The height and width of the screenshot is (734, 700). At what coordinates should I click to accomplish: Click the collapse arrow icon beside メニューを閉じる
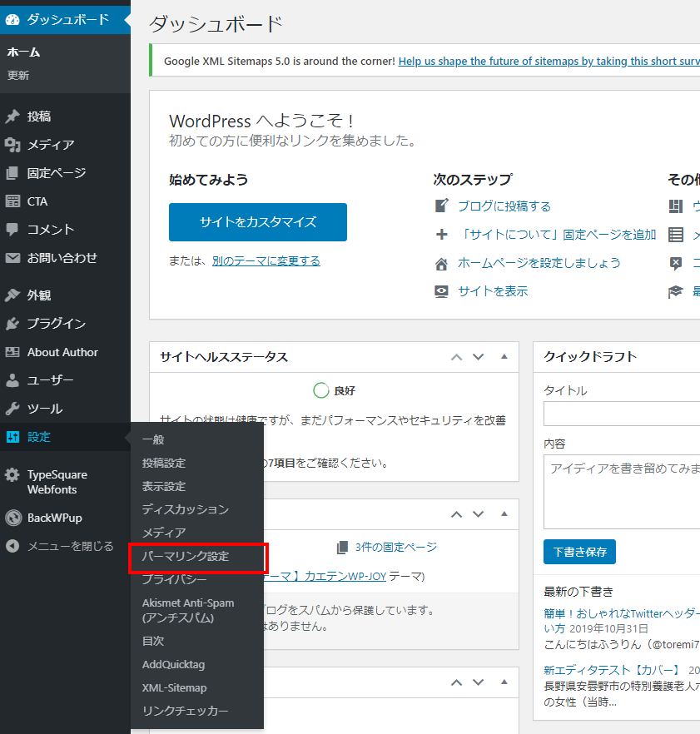pos(12,546)
